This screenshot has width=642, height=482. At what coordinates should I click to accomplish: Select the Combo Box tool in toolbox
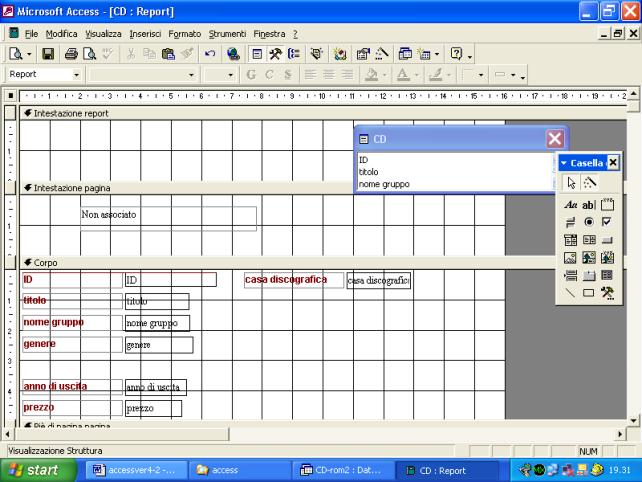click(x=570, y=240)
